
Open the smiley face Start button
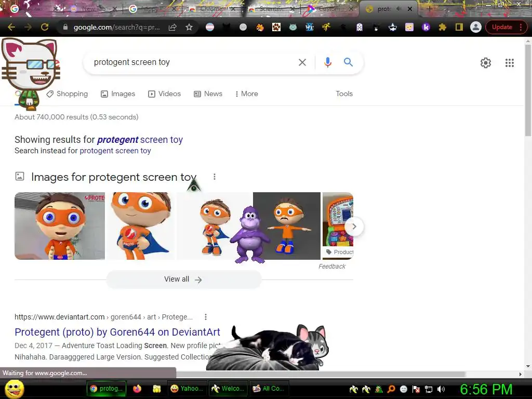(x=15, y=389)
